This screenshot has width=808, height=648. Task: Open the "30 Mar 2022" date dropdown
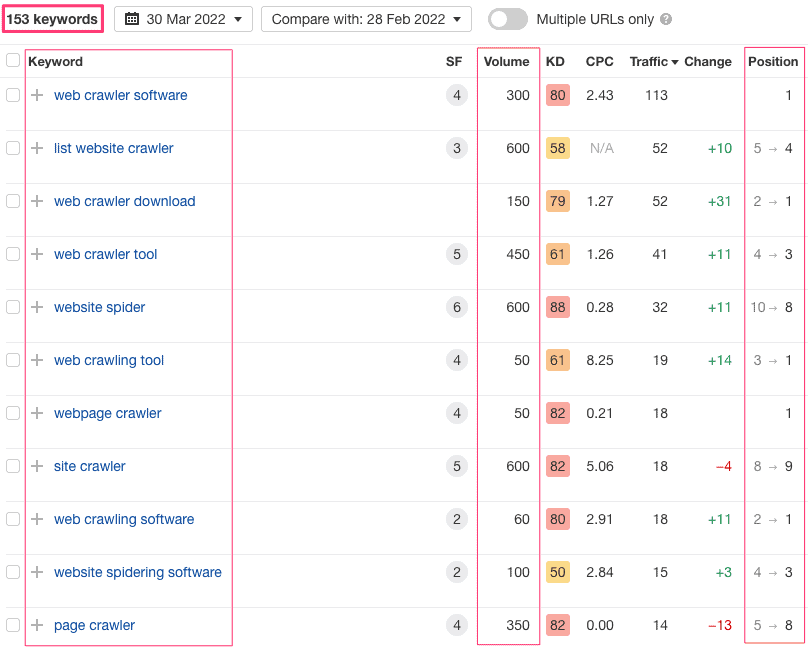pos(183,18)
